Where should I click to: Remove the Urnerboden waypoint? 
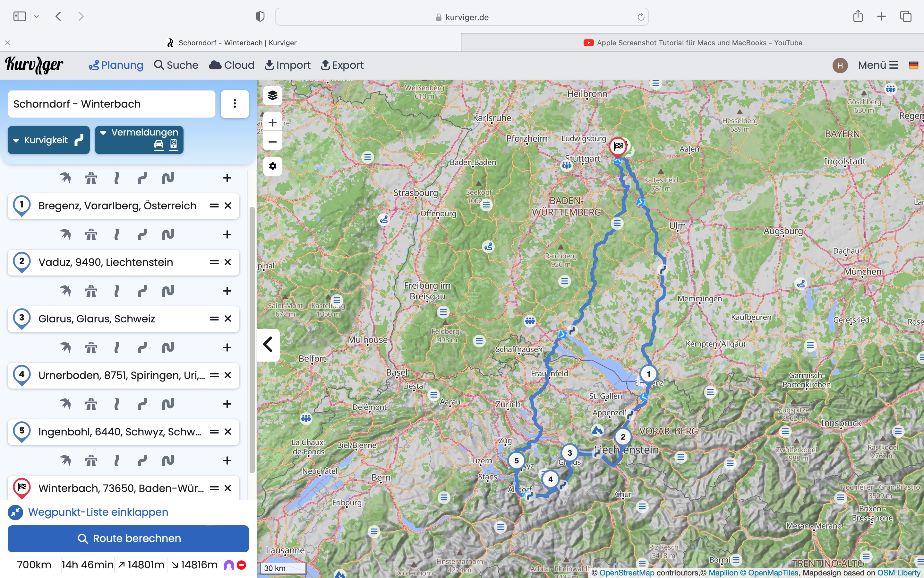point(228,375)
